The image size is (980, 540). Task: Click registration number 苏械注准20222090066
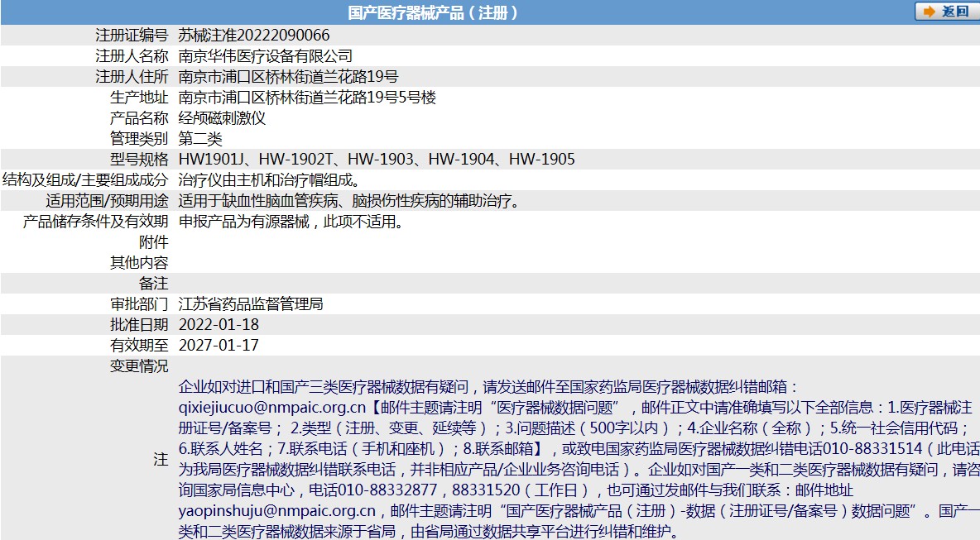(254, 36)
